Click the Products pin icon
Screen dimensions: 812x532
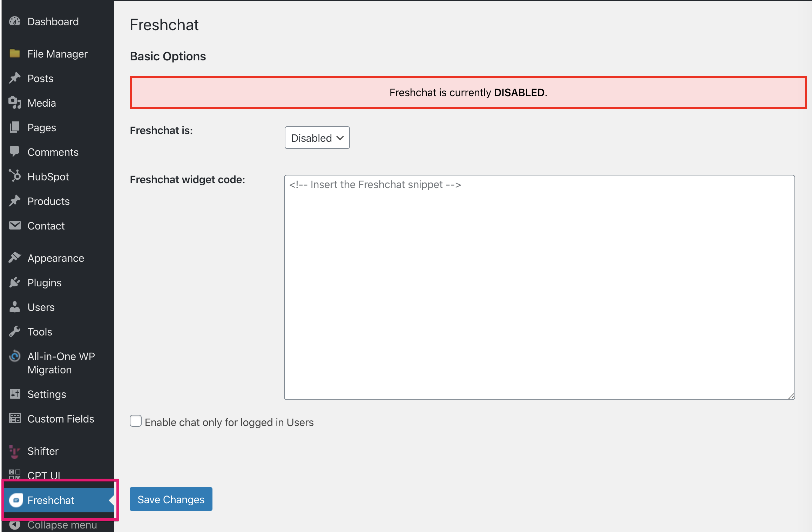tap(15, 201)
